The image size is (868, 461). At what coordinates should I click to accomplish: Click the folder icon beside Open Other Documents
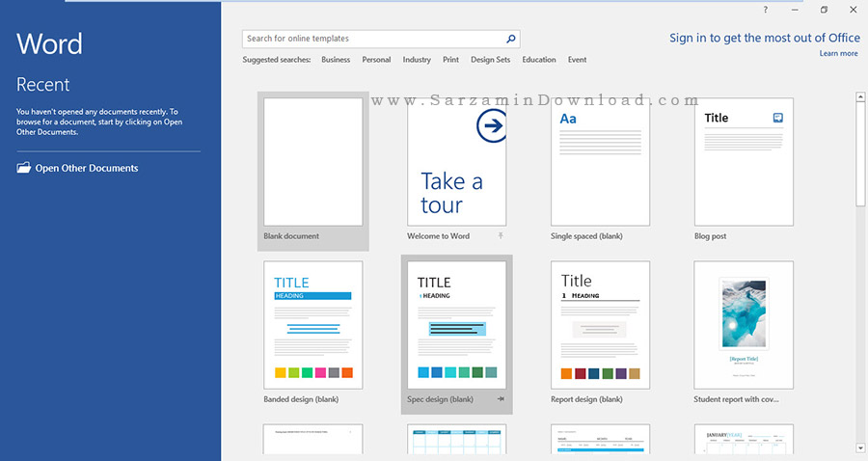[x=24, y=168]
